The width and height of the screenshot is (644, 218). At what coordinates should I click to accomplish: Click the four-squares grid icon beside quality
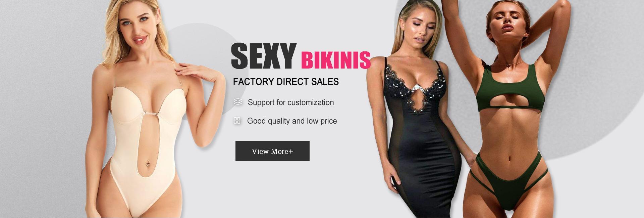[237, 121]
